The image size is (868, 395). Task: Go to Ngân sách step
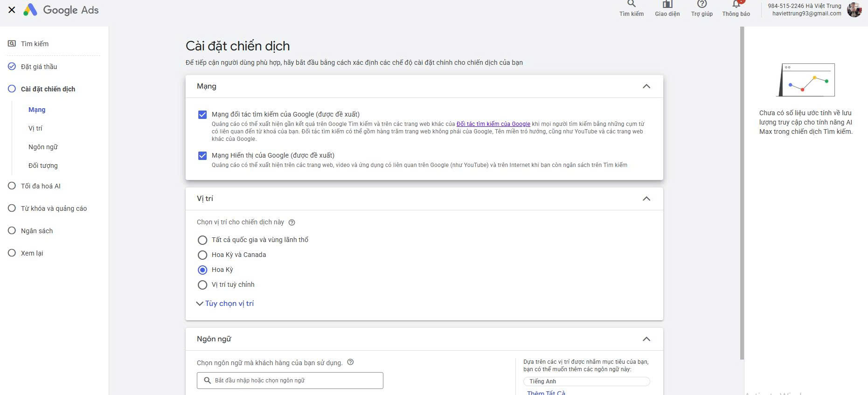(x=37, y=231)
